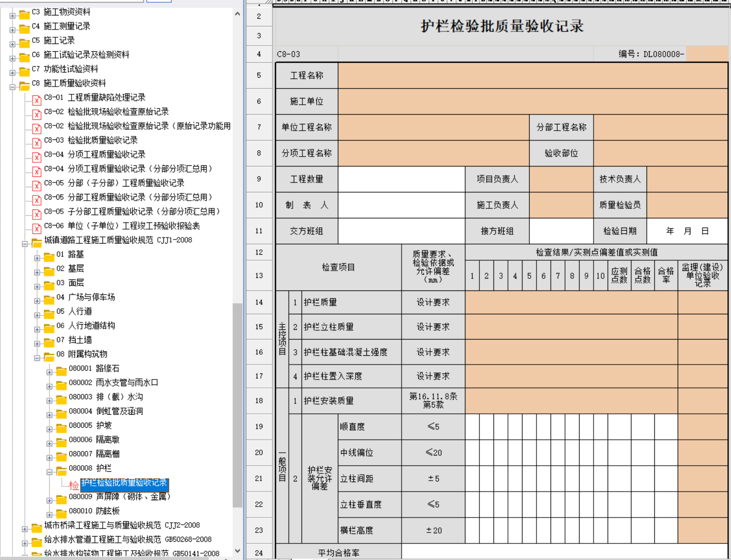Click the 项目负责人 input cell
This screenshot has height=560, width=731.
pos(561,179)
